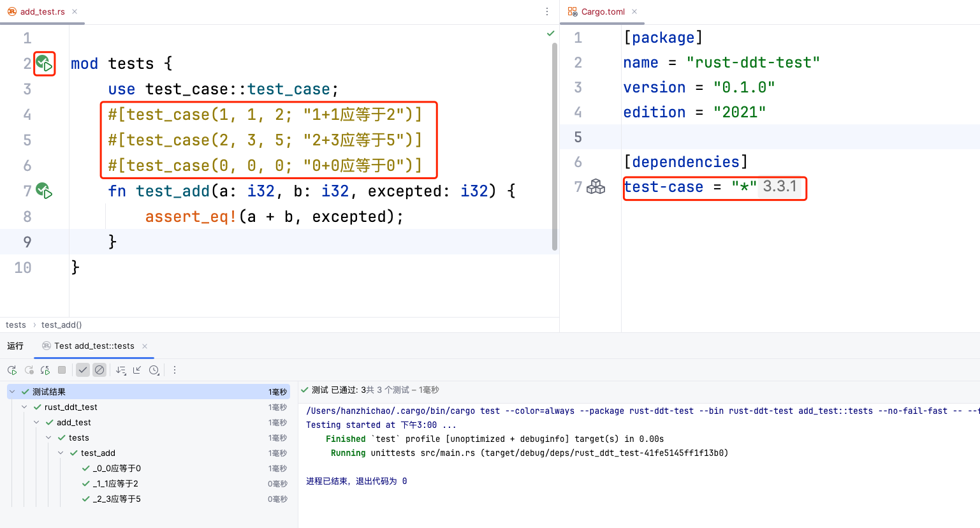
Task: Click the Stop process square icon
Action: [62, 370]
